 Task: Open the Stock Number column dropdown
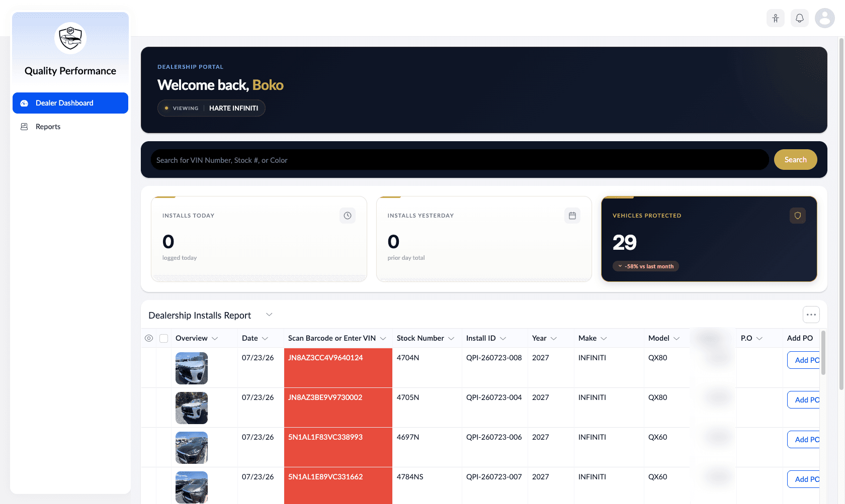pos(451,338)
